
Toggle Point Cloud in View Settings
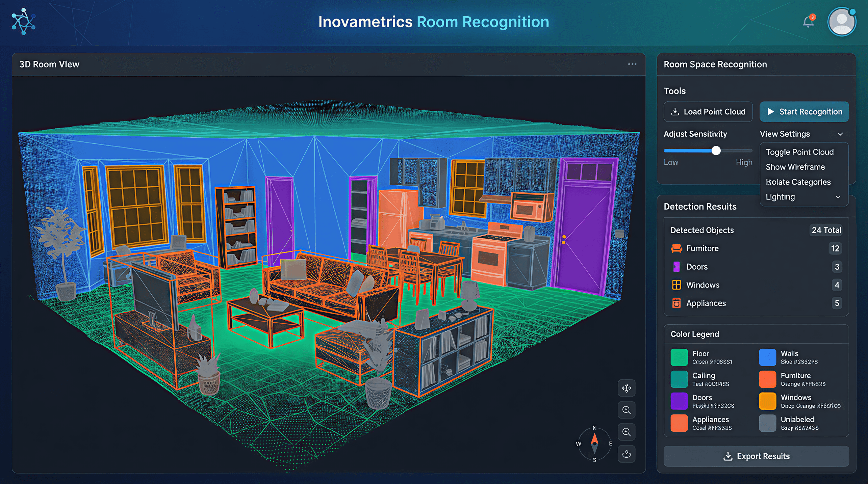point(799,152)
